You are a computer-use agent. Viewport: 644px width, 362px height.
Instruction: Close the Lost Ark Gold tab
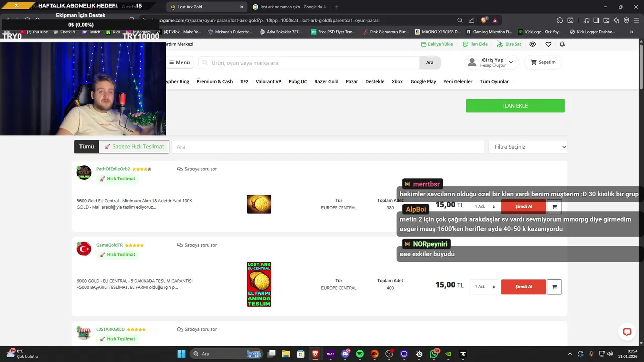pyautogui.click(x=242, y=7)
